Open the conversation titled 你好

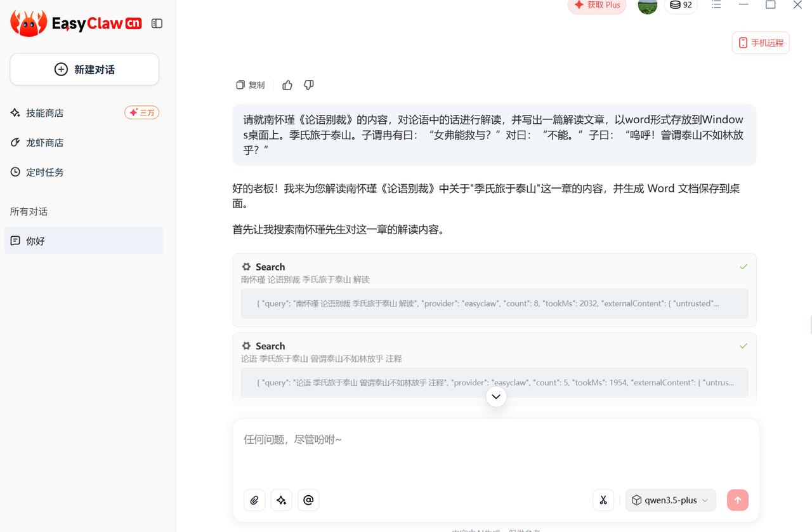[35, 241]
